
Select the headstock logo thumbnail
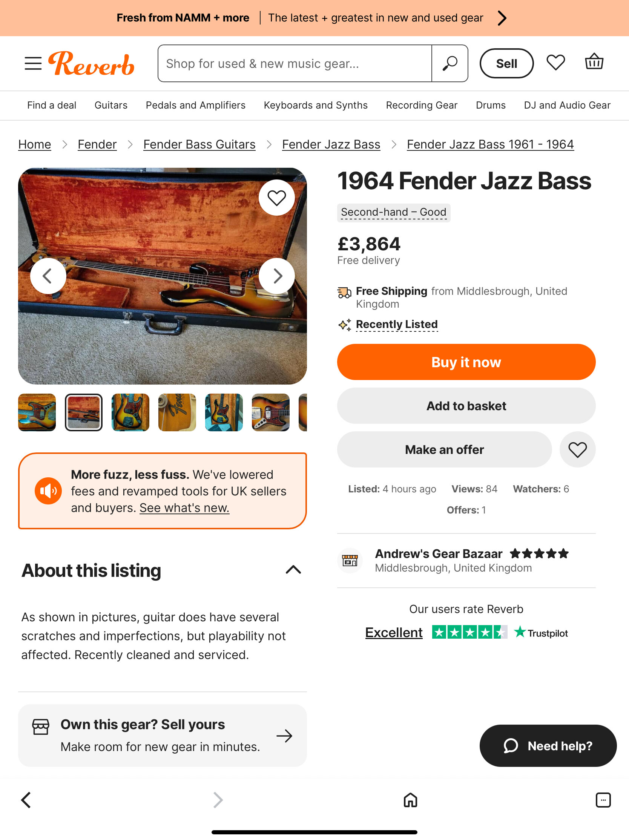click(x=177, y=412)
